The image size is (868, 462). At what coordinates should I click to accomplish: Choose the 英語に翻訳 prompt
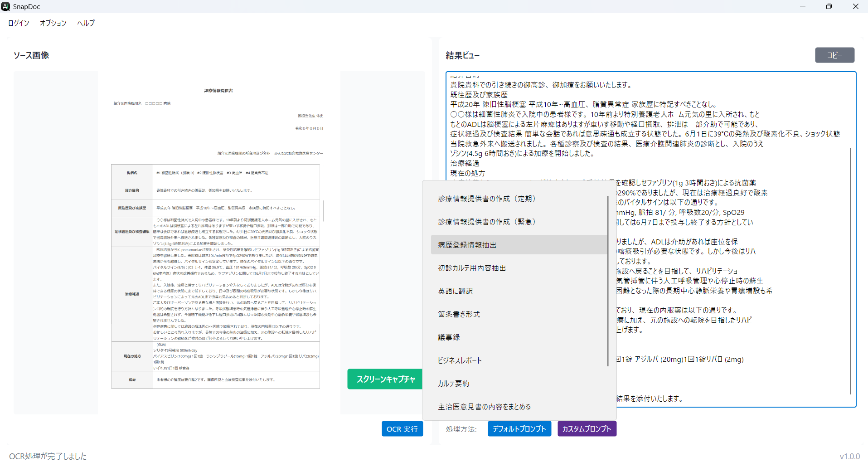coord(455,291)
